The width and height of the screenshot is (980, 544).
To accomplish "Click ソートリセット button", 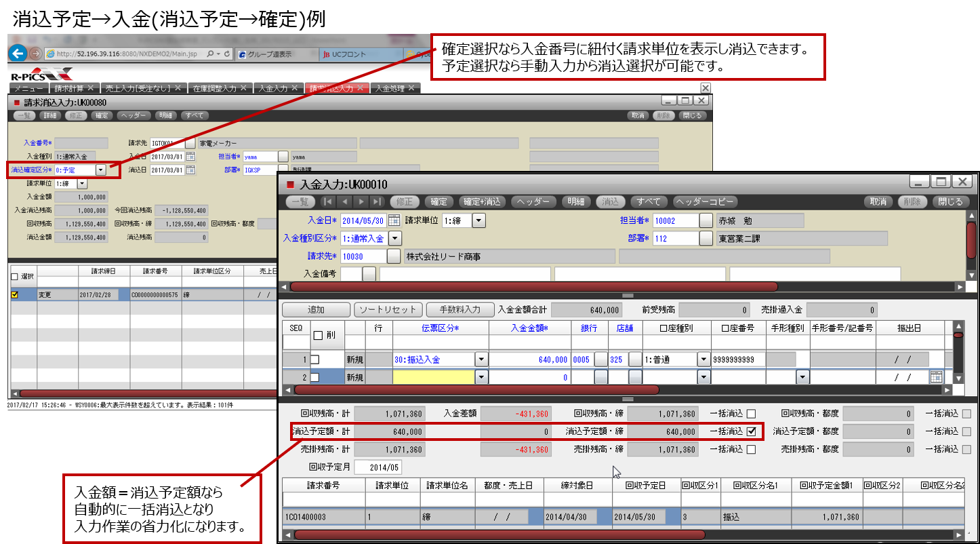I will tap(388, 309).
